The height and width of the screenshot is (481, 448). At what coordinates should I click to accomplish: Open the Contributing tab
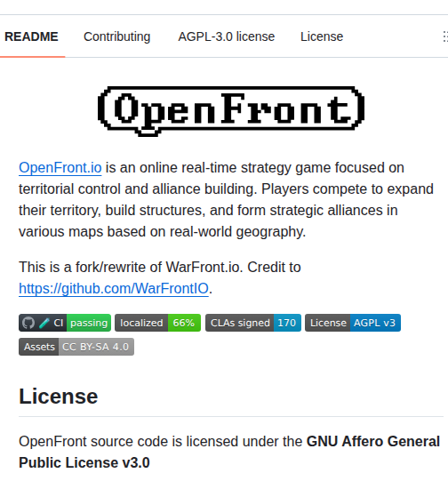(116, 36)
